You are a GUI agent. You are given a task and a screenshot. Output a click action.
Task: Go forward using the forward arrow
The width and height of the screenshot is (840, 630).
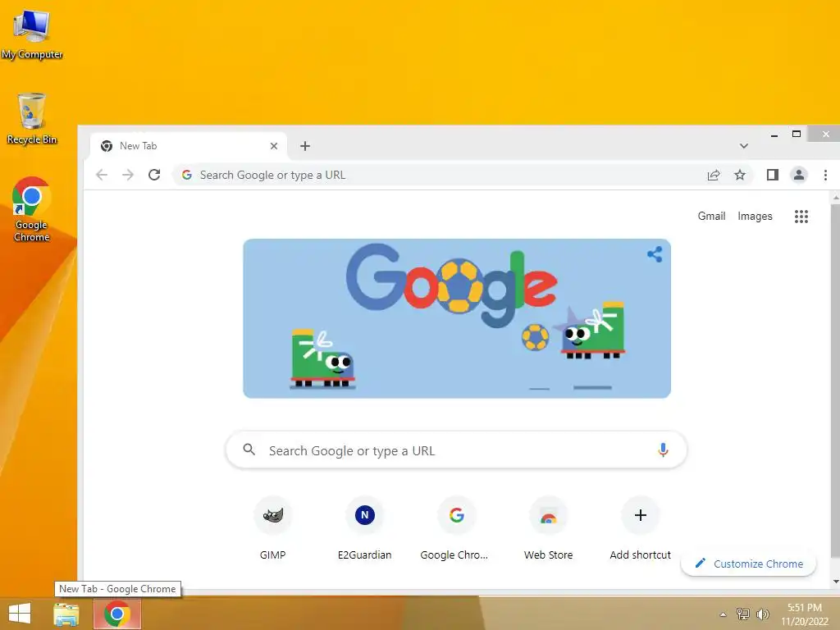(127, 175)
